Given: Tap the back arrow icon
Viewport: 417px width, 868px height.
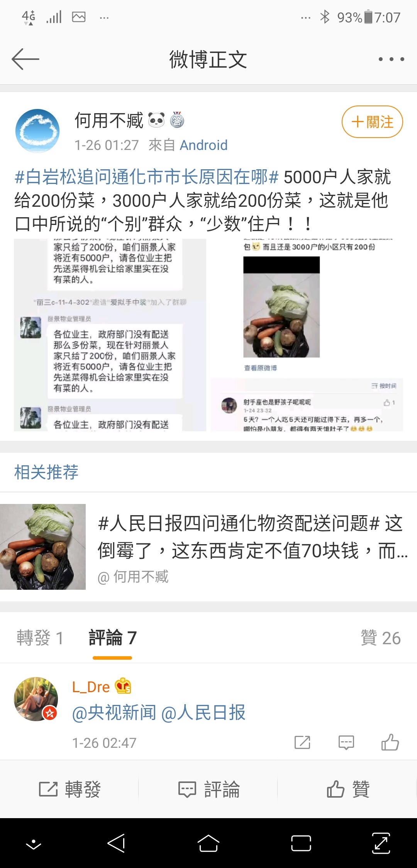Looking at the screenshot, I should click(x=25, y=59).
